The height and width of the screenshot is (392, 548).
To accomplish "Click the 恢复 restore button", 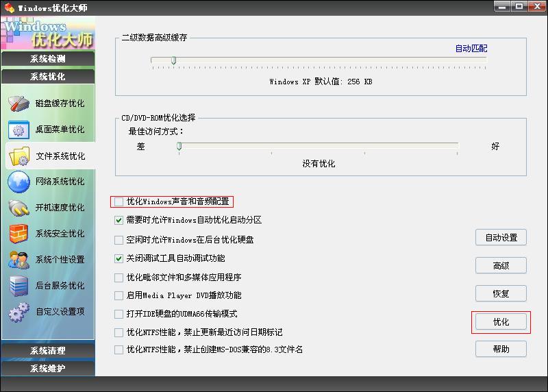I will (501, 294).
